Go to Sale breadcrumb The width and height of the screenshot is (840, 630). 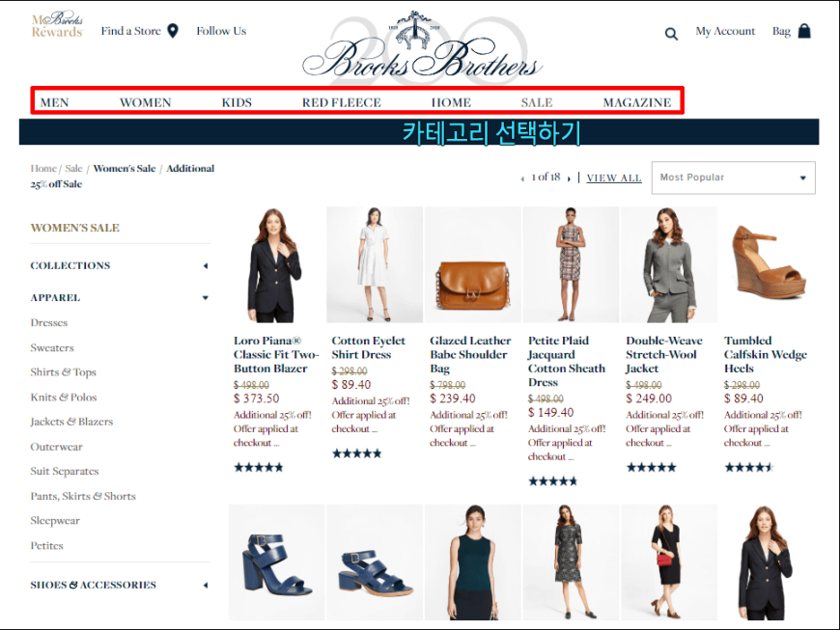[x=73, y=169]
